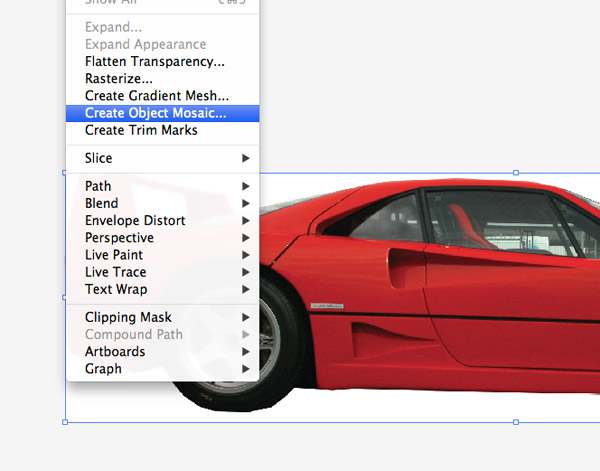Select the Graph menu entry
This screenshot has width=600, height=471.
(103, 369)
